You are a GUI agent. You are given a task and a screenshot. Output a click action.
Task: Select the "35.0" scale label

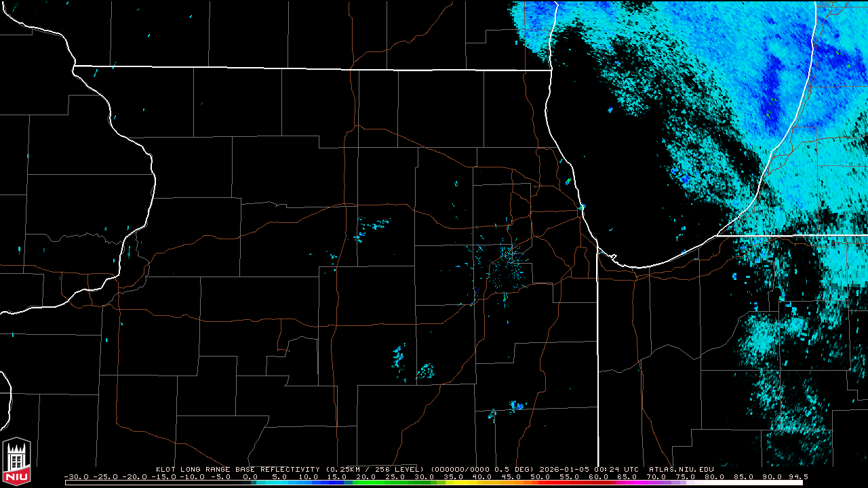(x=453, y=476)
